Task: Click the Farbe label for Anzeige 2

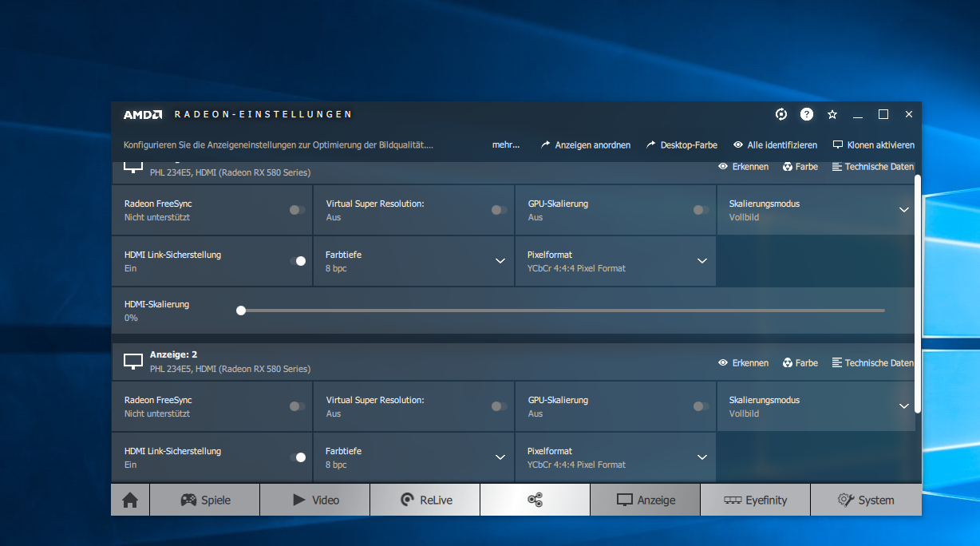Action: [x=807, y=363]
